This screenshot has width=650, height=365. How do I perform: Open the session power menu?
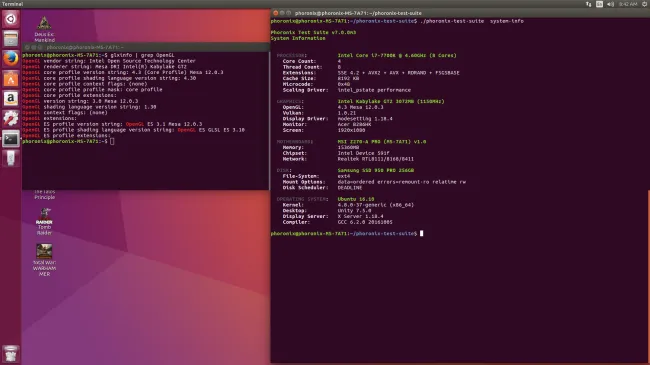coord(645,4)
